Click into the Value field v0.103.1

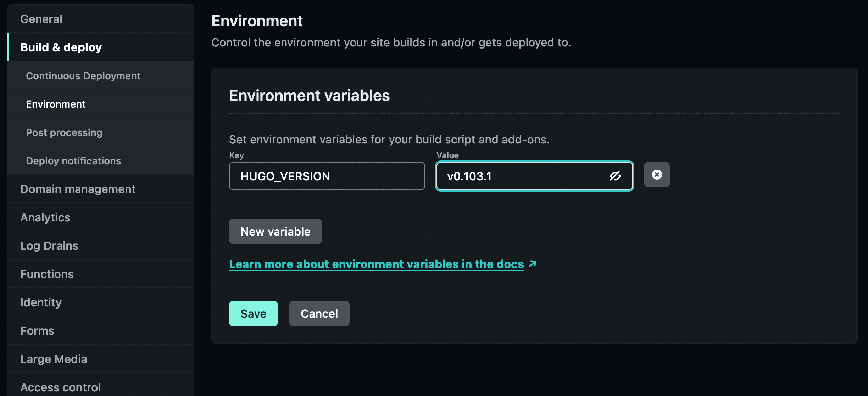[x=521, y=176]
